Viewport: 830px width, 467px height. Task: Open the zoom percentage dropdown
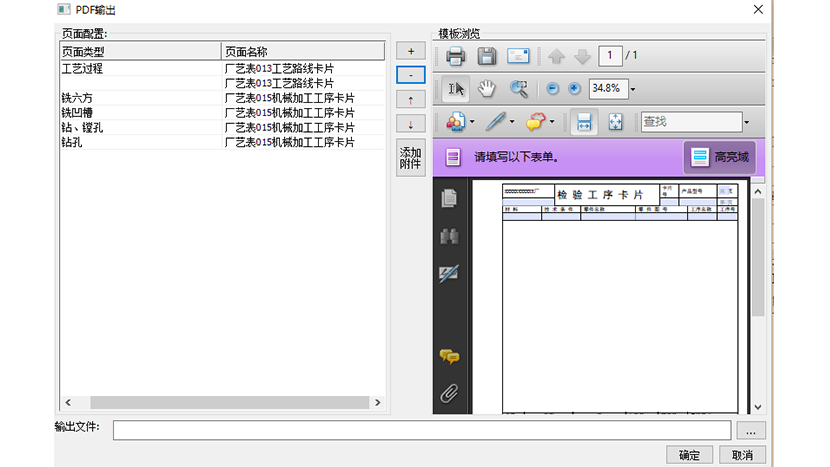(x=633, y=89)
